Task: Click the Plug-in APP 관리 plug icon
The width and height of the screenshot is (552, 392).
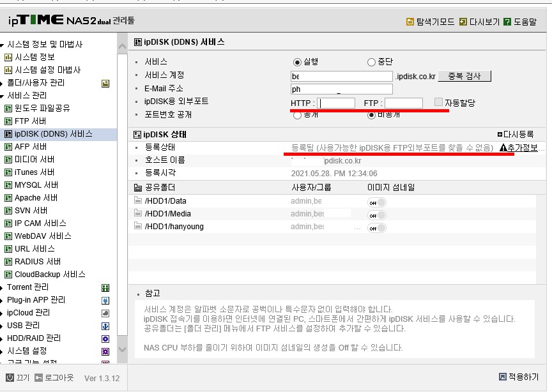Action: pos(105,301)
